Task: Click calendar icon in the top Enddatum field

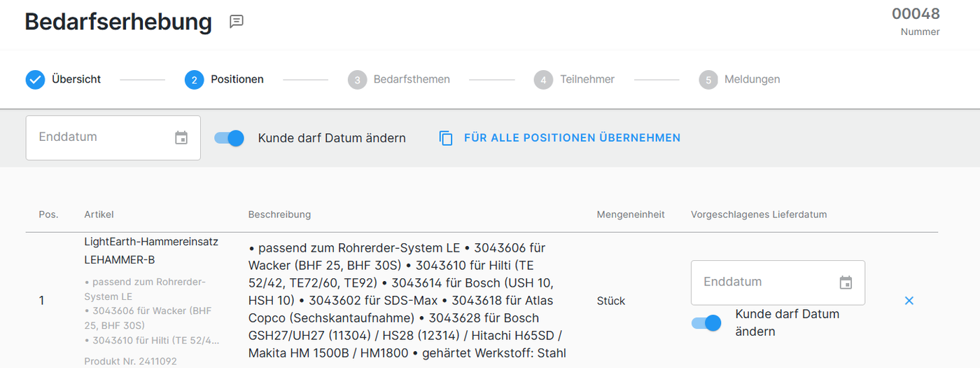Action: pos(181,138)
